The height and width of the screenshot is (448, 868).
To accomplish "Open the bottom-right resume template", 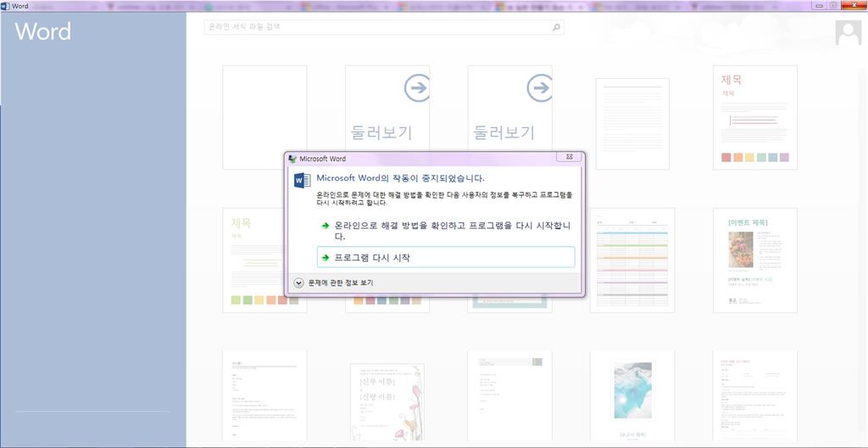I will coord(755,396).
